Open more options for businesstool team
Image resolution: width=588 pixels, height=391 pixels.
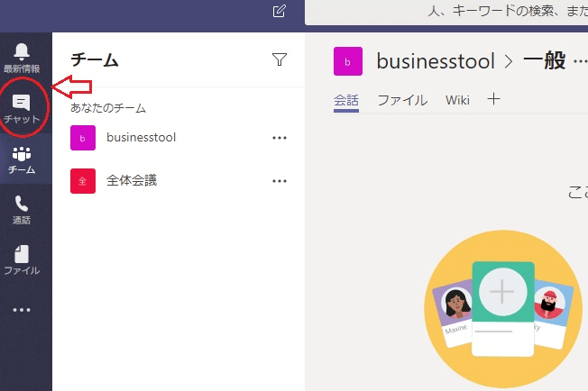pyautogui.click(x=280, y=138)
